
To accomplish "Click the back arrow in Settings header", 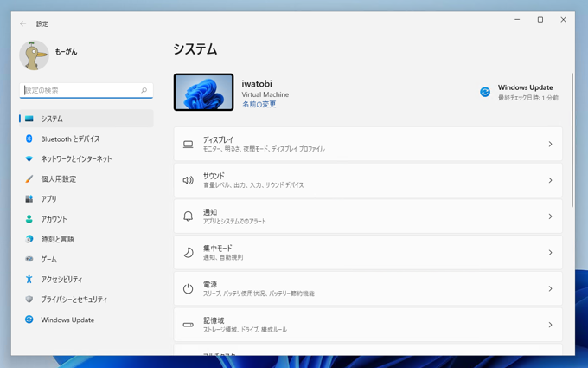I will coord(22,23).
